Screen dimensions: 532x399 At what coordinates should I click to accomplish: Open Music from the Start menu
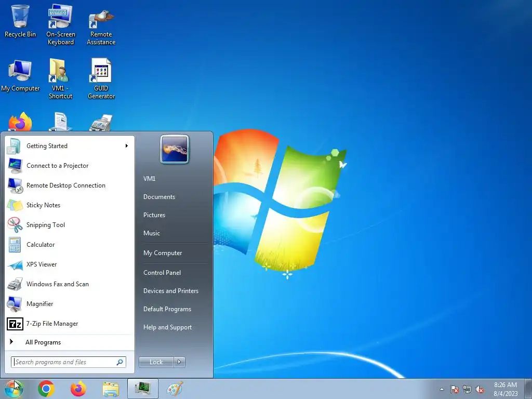click(x=151, y=233)
